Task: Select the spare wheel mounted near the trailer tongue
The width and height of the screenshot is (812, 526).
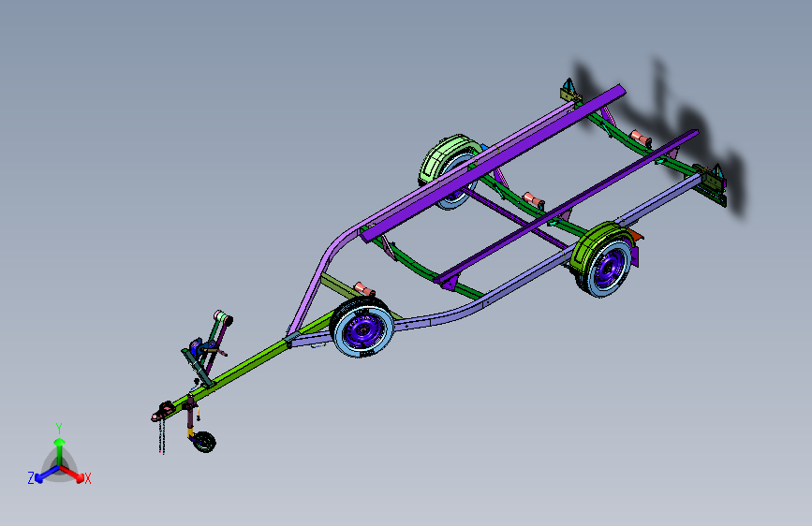Action: (362, 327)
